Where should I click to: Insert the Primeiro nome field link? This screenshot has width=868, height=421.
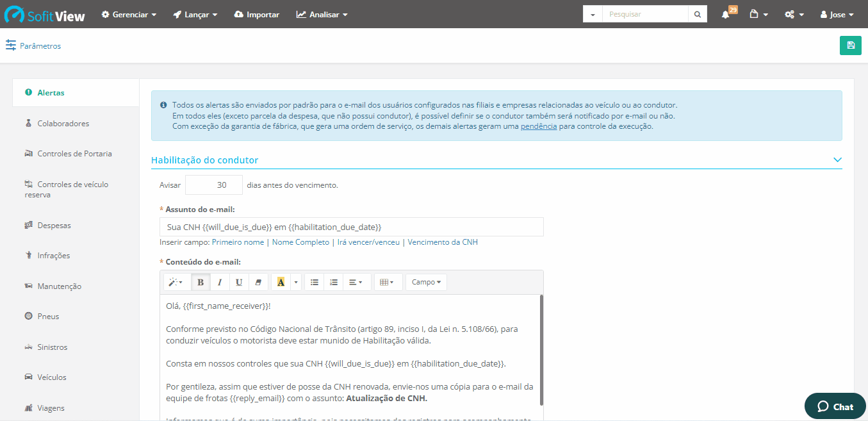(238, 242)
